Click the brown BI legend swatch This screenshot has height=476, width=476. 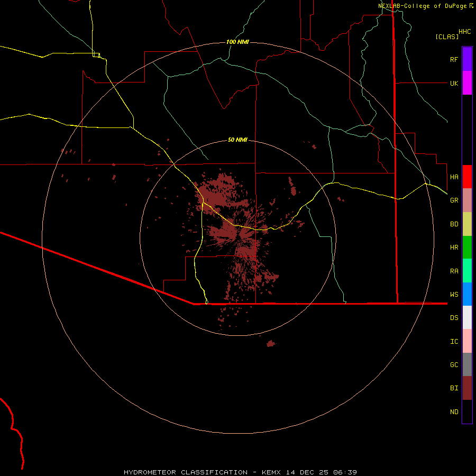coord(467,388)
